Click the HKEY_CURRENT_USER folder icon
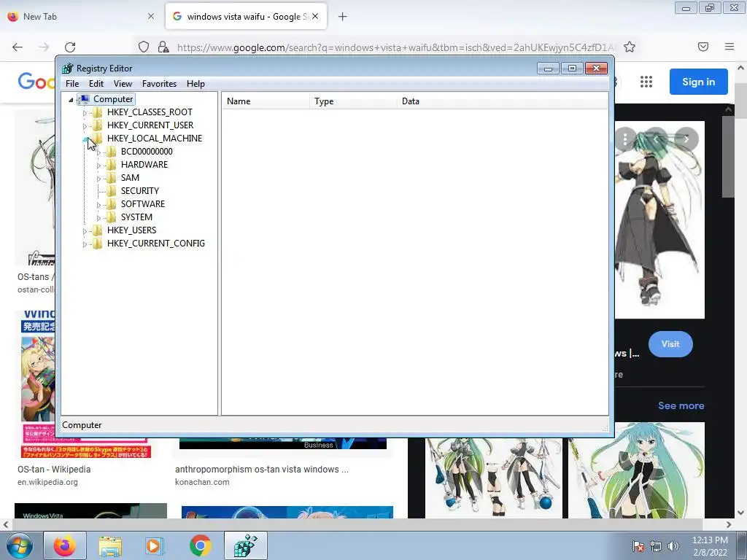Screen dimensions: 747x560 pyautogui.click(x=97, y=125)
